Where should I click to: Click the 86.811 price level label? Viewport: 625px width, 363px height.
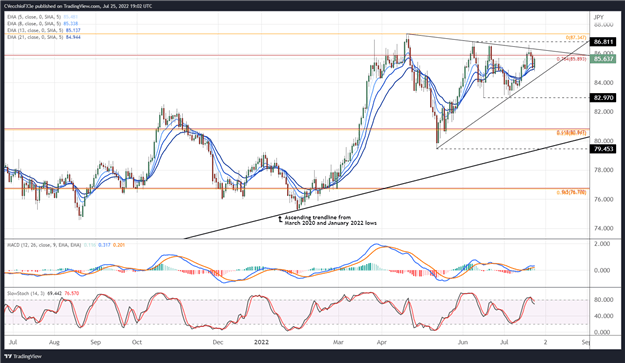point(603,41)
